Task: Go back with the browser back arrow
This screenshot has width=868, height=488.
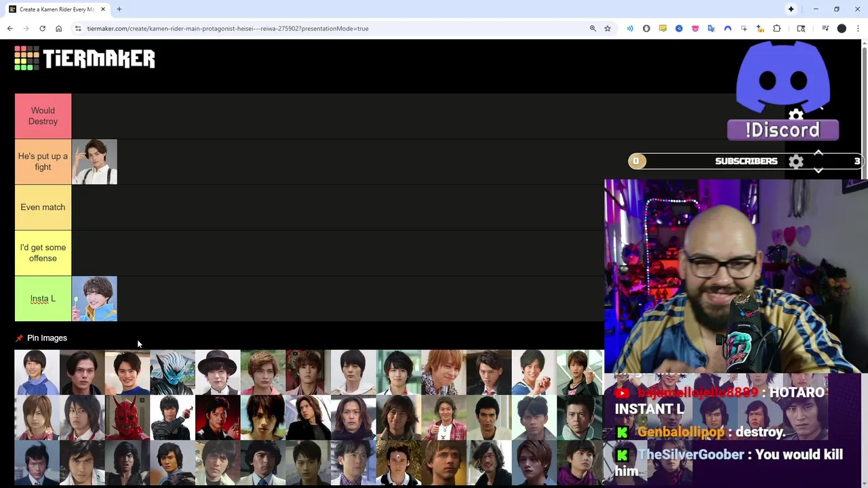Action: click(x=10, y=28)
